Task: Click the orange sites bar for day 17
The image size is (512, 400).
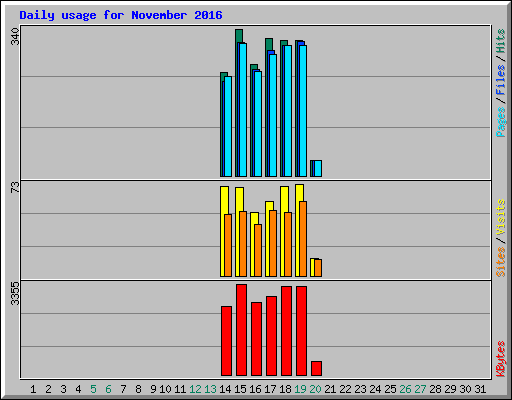Action: pos(273,243)
